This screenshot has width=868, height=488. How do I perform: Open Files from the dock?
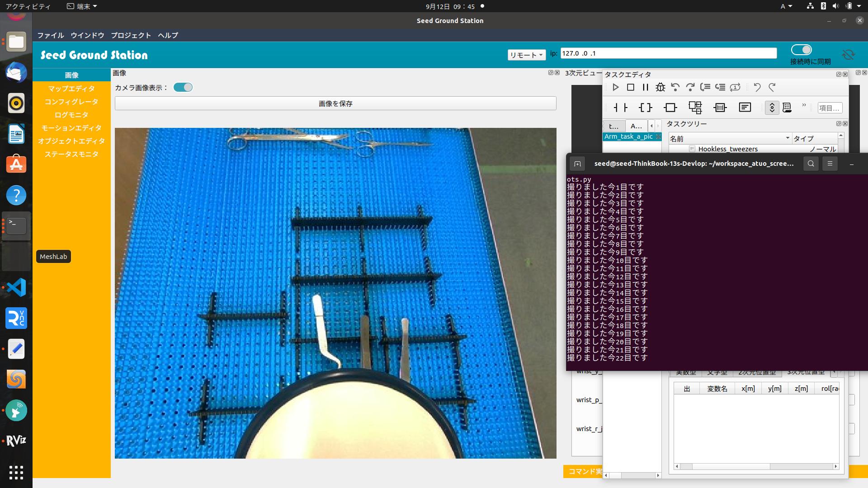16,42
